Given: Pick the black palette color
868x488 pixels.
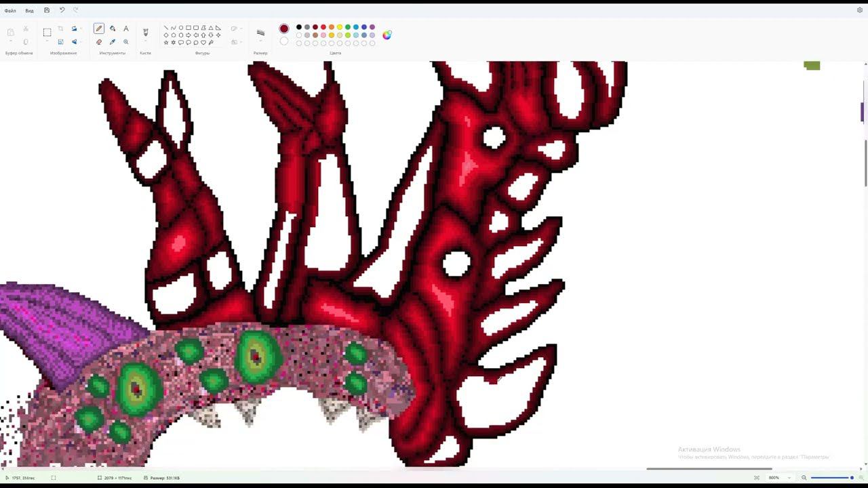Looking at the screenshot, I should coord(299,27).
